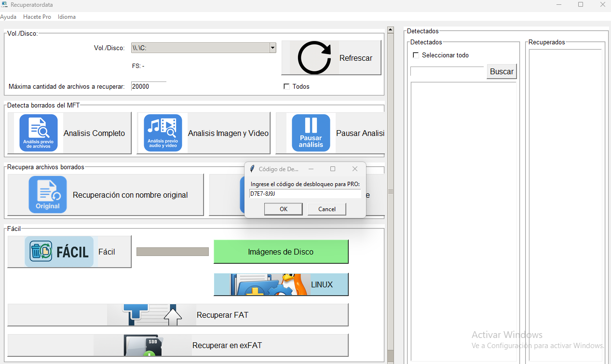Click the blue Pausar análisis icon

(311, 133)
